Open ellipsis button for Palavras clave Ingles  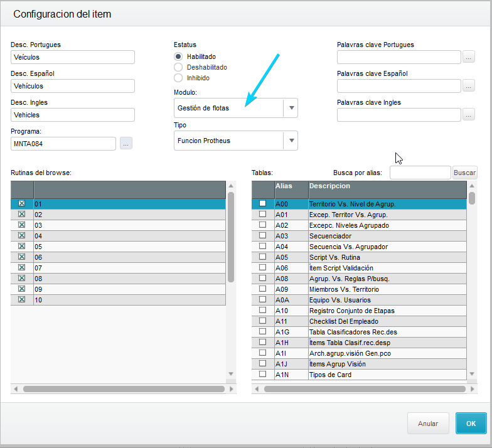tap(468, 114)
